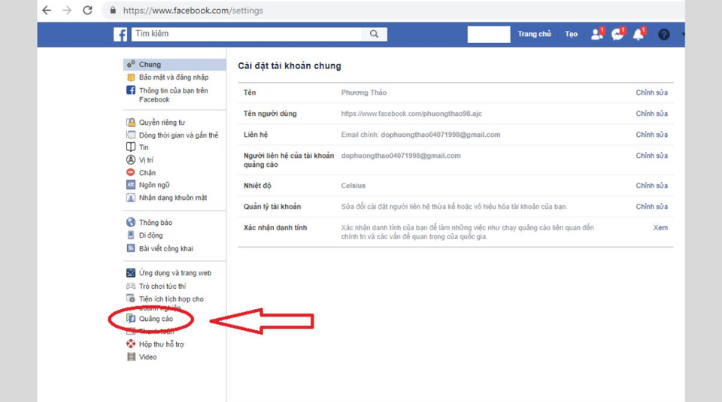Open the notifications bell icon

tap(639, 34)
